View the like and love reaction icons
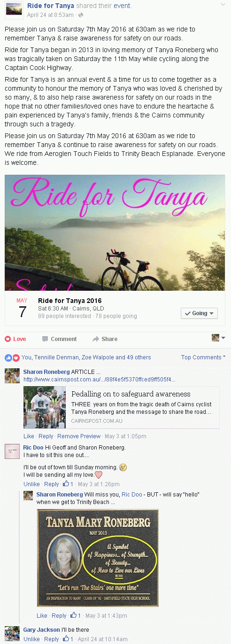 point(12,357)
